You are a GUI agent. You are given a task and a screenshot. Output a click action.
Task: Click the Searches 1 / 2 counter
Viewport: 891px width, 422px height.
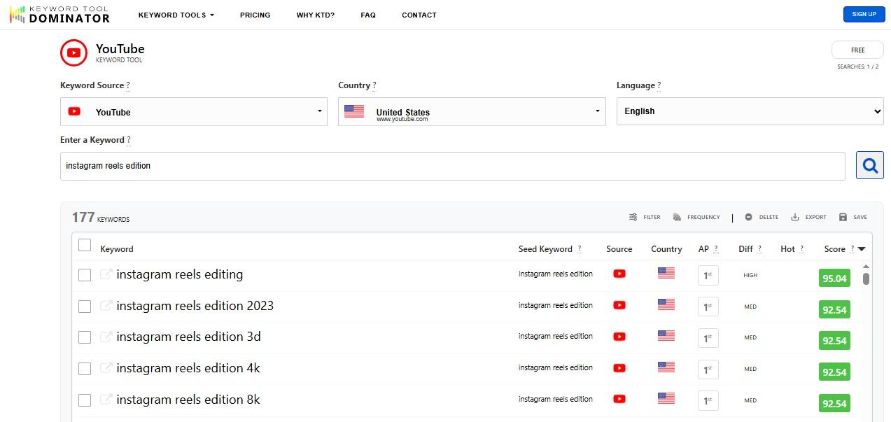tap(858, 66)
